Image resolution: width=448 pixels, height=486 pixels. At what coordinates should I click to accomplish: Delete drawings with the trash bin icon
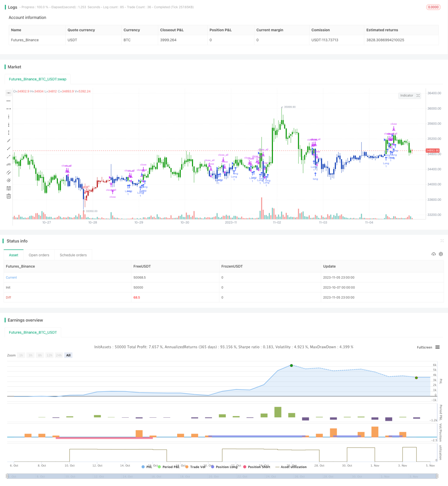coord(9,196)
